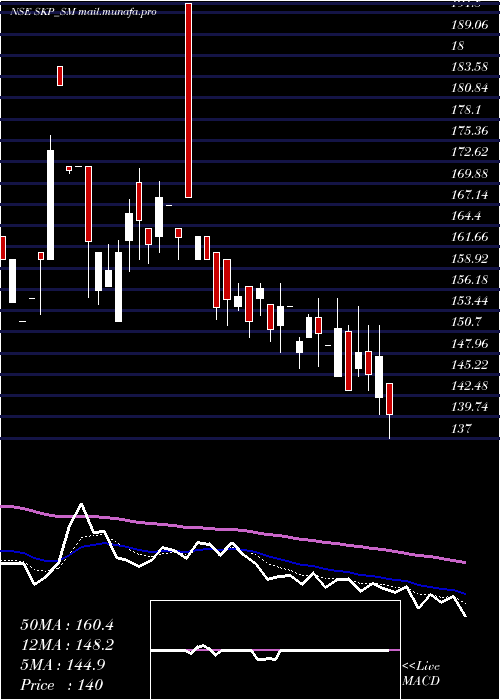The height and width of the screenshot is (700, 500).
Task: Select the 50MA : 160.4 legend entry
Action: click(x=67, y=625)
